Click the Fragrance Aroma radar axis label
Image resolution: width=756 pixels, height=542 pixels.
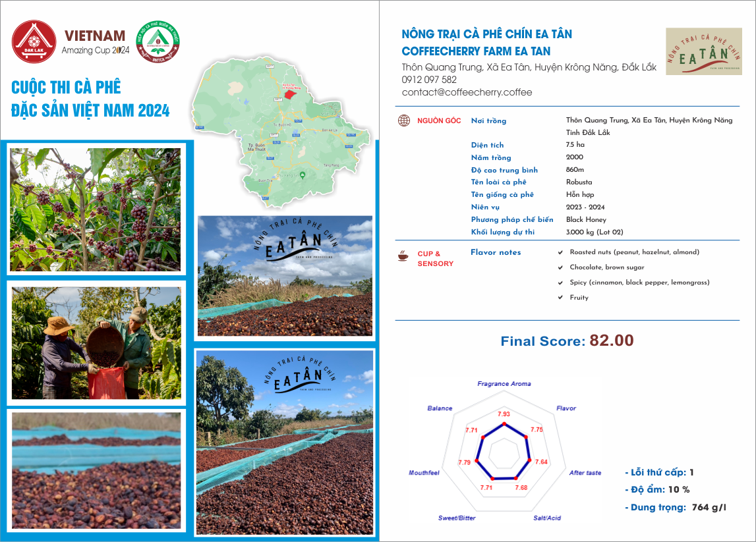[x=504, y=384]
